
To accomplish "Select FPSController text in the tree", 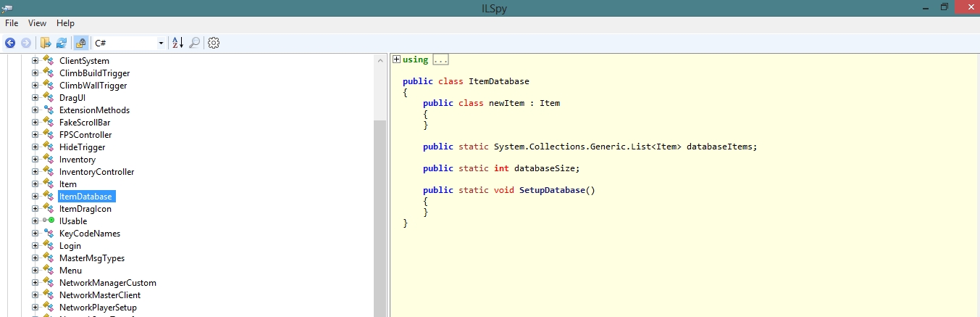I will pyautogui.click(x=85, y=135).
